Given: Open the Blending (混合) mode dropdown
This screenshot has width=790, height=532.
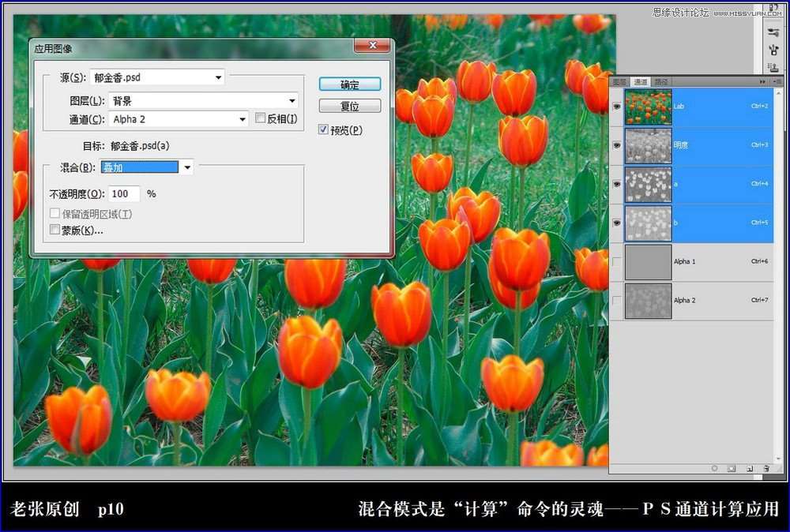Looking at the screenshot, I should click(x=147, y=167).
